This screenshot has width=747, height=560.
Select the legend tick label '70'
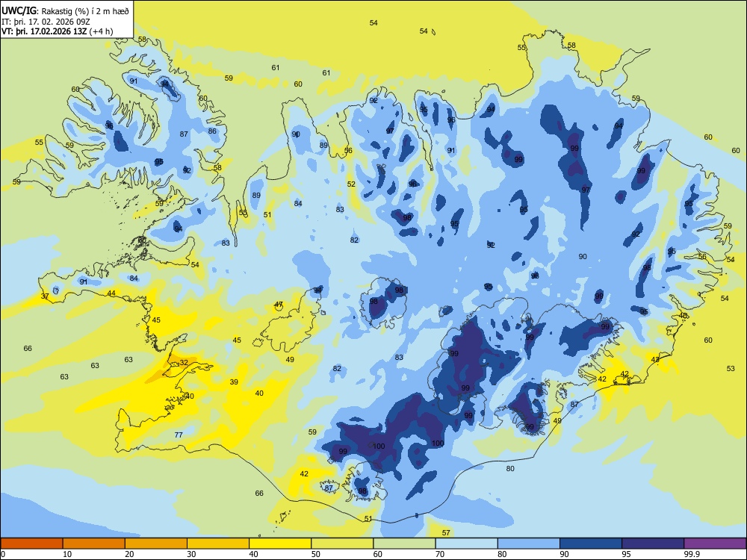pyautogui.click(x=440, y=554)
